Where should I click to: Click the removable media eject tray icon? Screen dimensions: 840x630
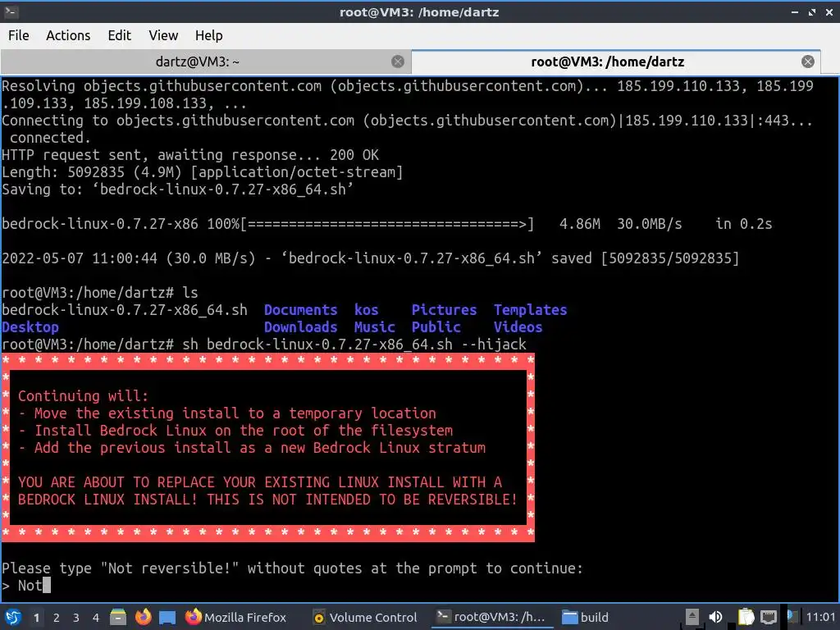(x=692, y=617)
